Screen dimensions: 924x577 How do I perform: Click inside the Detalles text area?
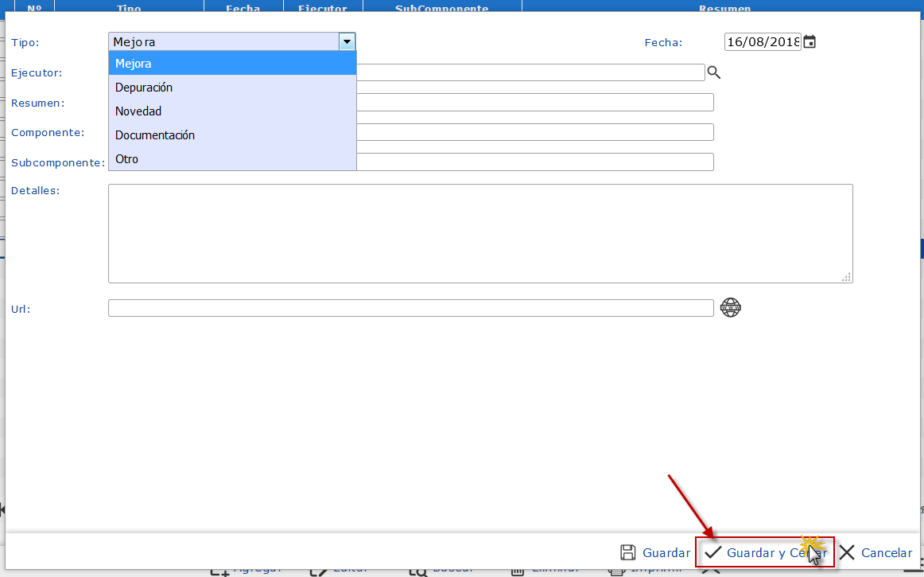pos(480,234)
